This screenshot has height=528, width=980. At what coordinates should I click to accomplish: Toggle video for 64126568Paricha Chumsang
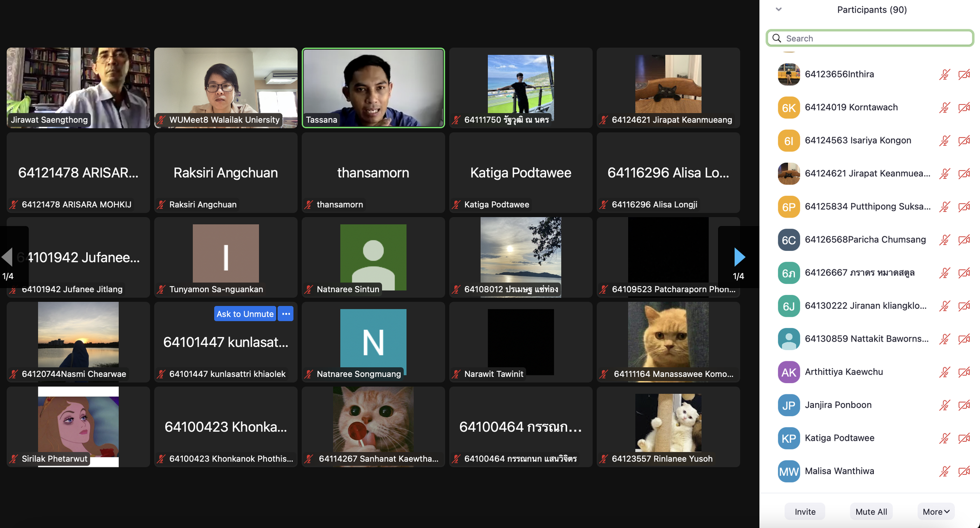(x=964, y=240)
